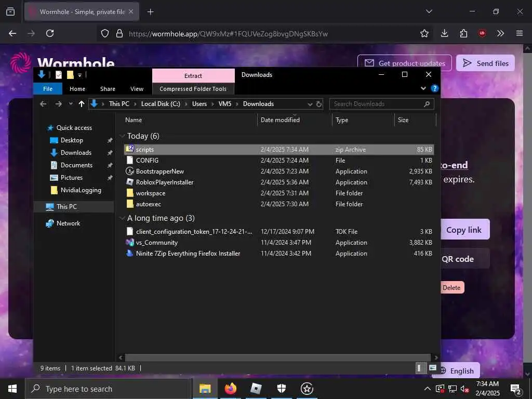Viewport: 532px width, 399px height.
Task: Open the Firefox View icon at top-left
Action: pos(10,12)
